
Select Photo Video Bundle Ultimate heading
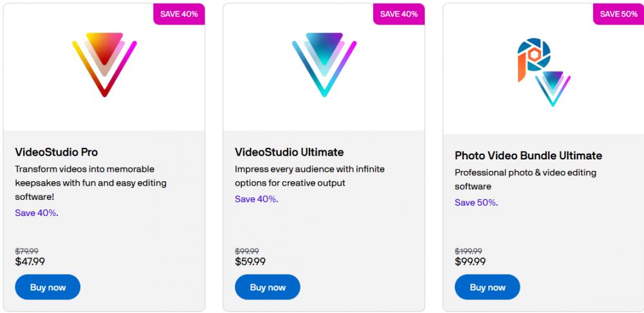click(528, 156)
